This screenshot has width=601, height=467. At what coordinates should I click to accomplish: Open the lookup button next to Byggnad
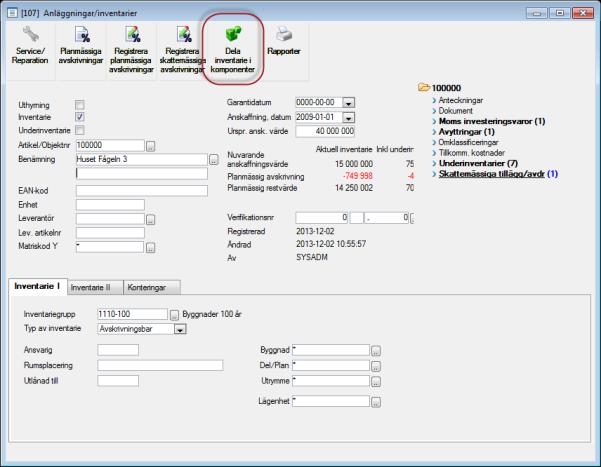pyautogui.click(x=376, y=351)
